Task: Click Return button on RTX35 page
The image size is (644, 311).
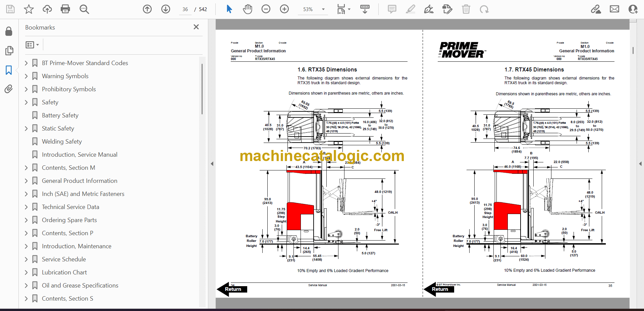Action: click(232, 289)
